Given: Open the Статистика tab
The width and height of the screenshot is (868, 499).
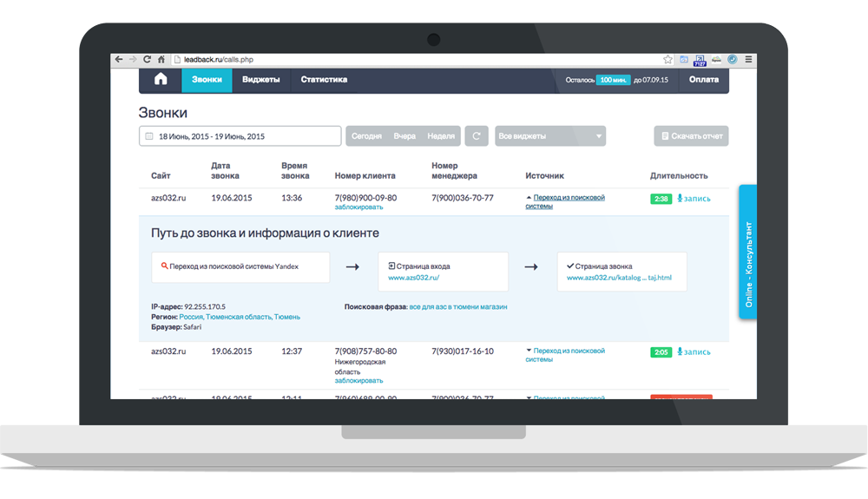Looking at the screenshot, I should point(324,80).
